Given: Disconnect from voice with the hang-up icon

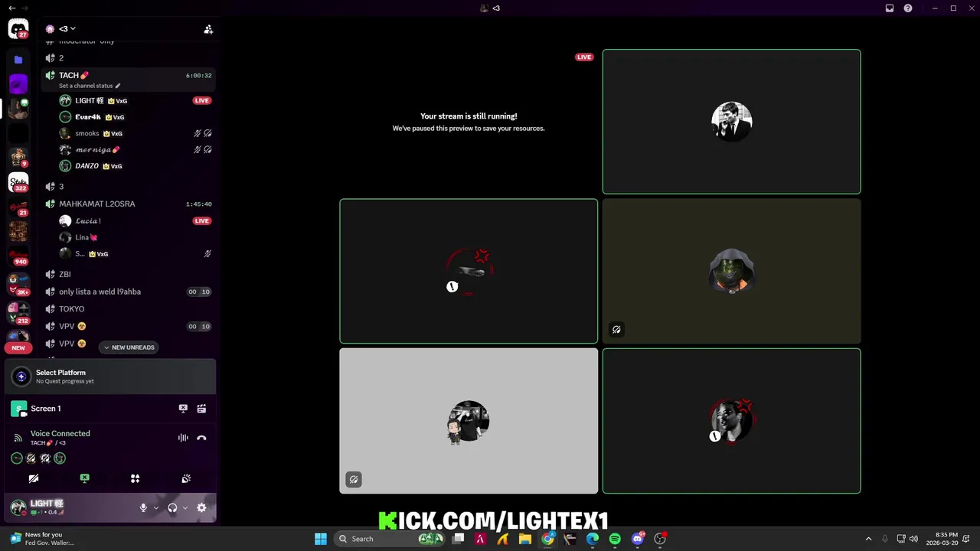Looking at the screenshot, I should 201,438.
